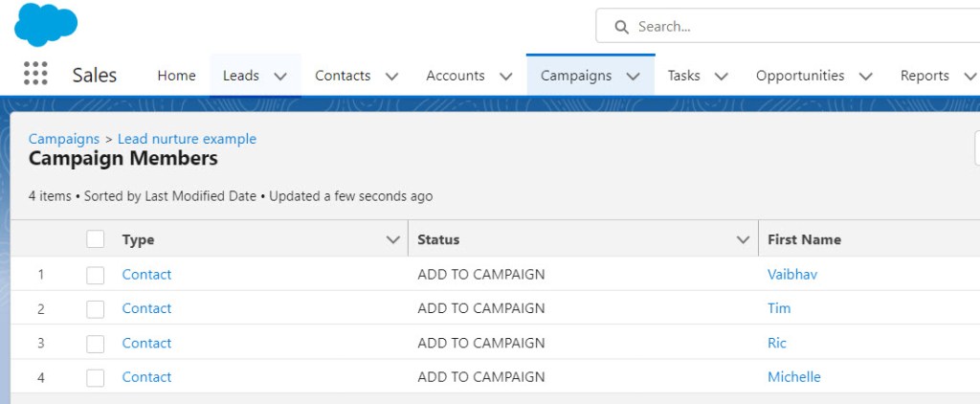Open the Vaibhav first name link
Image resolution: width=980 pixels, height=404 pixels.
792,275
